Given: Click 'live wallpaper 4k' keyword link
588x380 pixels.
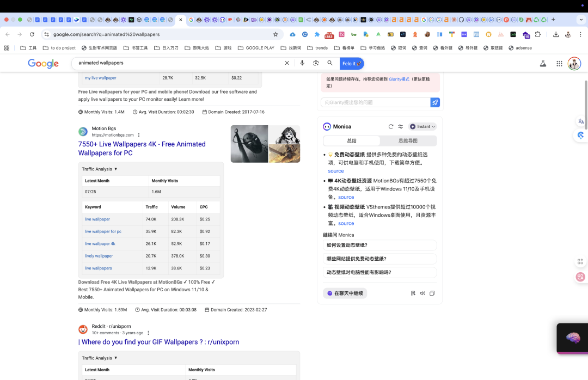Looking at the screenshot, I should [100, 244].
